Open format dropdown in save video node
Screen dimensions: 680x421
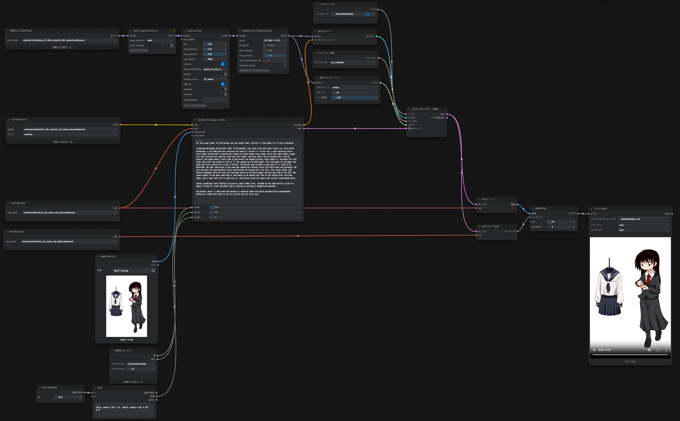pyautogui.click(x=644, y=225)
